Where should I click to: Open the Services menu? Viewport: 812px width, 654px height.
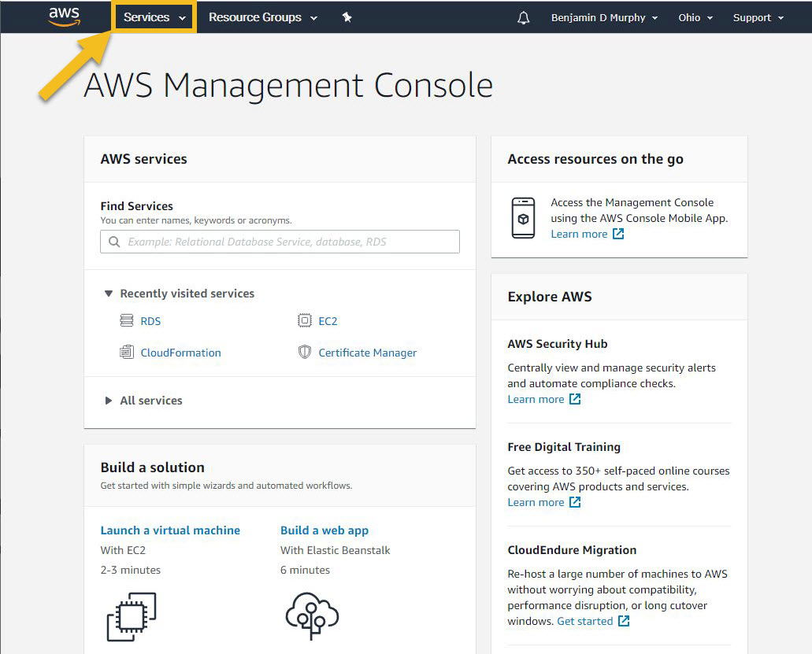coord(154,17)
